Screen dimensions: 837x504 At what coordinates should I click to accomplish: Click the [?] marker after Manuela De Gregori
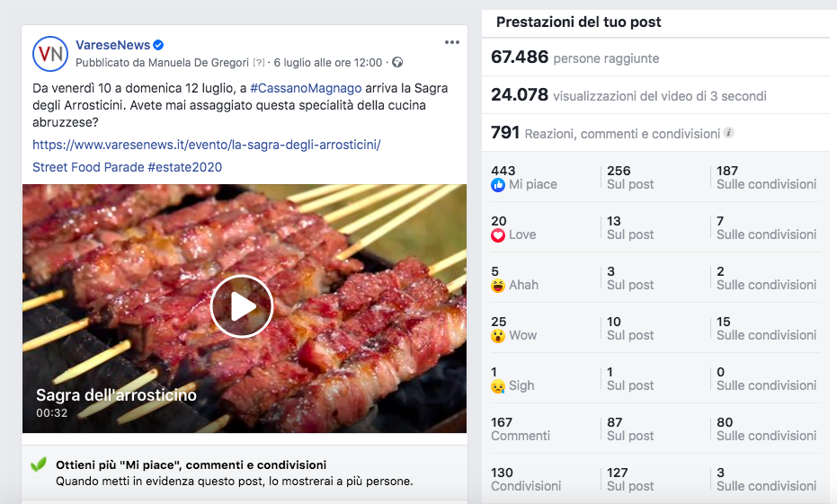(x=259, y=62)
